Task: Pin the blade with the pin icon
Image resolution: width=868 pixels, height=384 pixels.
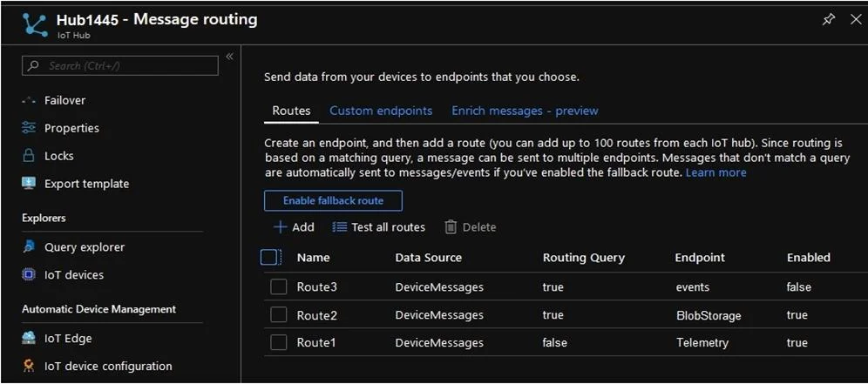Action: point(828,20)
